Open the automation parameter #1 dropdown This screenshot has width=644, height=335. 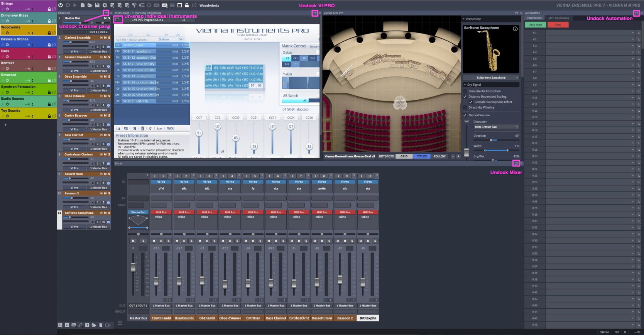coord(590,33)
